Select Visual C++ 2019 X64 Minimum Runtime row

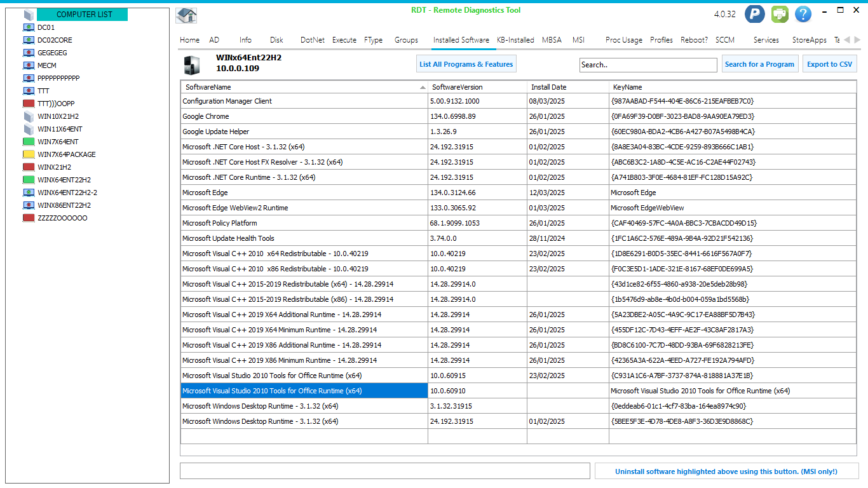click(x=519, y=330)
